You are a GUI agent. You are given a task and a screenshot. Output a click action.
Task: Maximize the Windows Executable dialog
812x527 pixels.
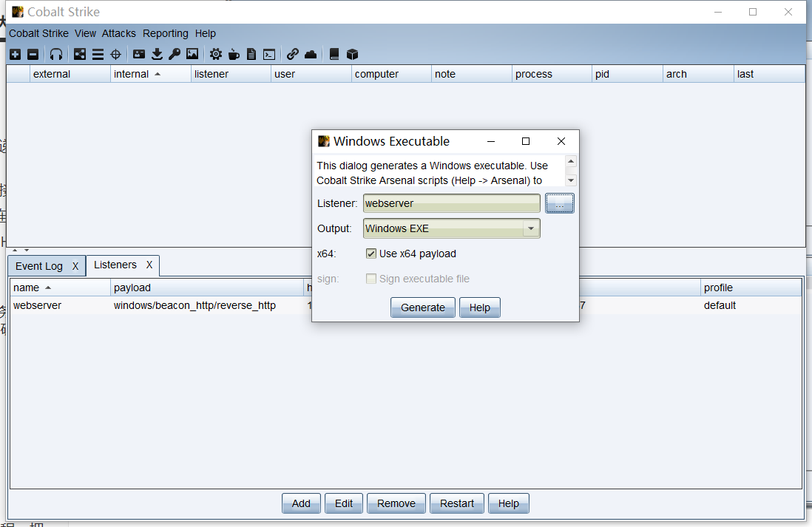point(526,141)
